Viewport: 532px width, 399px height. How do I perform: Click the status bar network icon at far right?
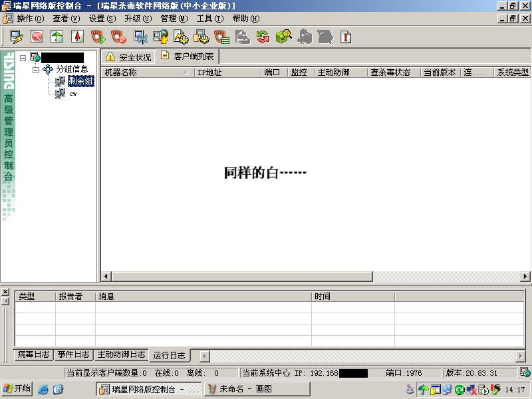[x=525, y=372]
